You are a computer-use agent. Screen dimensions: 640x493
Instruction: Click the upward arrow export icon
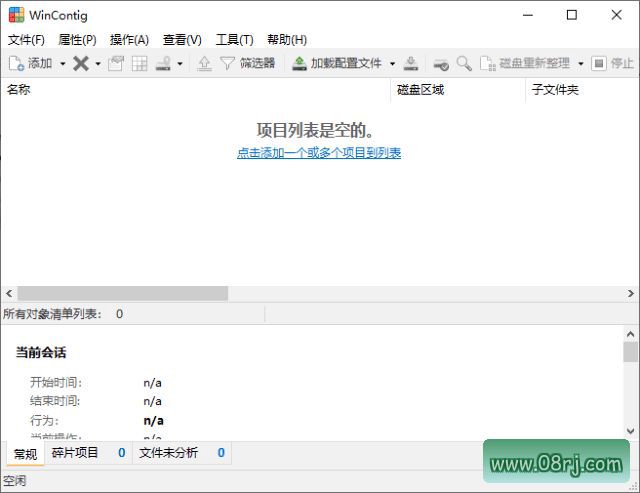204,63
